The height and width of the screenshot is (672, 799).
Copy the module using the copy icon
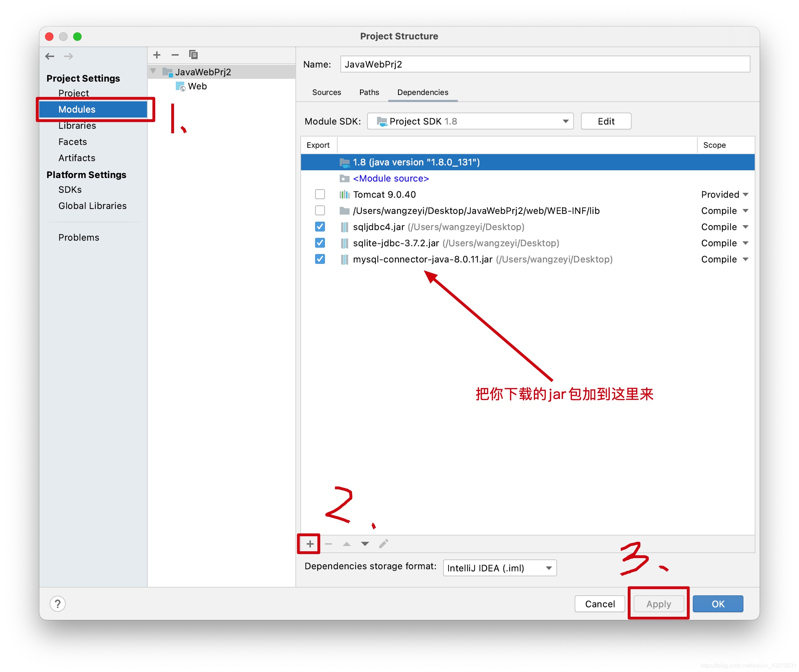193,55
